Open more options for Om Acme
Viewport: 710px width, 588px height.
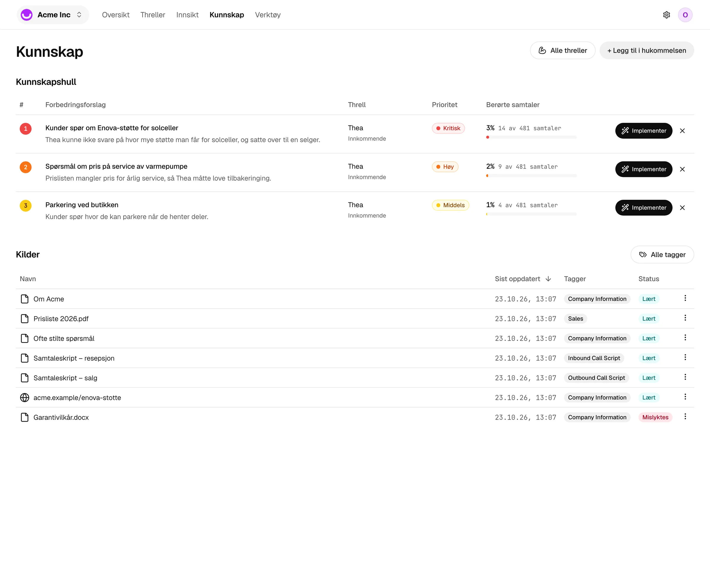point(685,298)
